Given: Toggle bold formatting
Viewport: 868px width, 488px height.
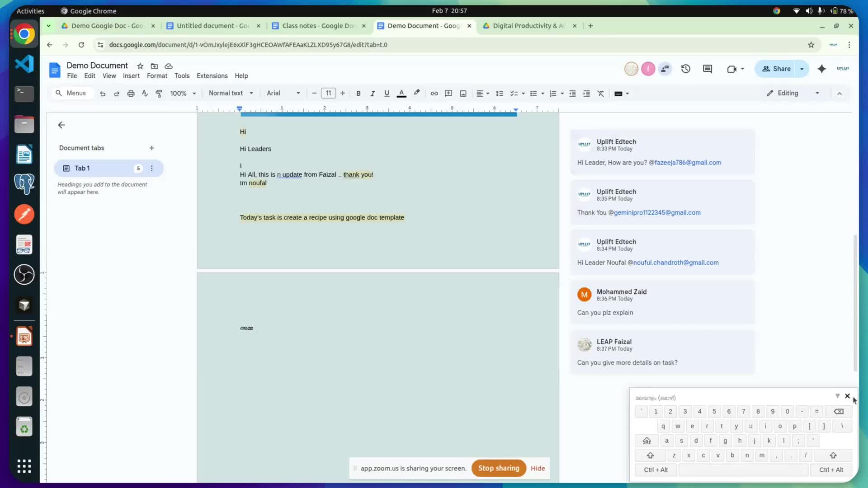Looking at the screenshot, I should (x=358, y=94).
